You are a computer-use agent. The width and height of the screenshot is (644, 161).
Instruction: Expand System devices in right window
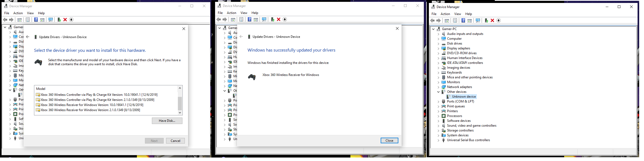(x=439, y=135)
